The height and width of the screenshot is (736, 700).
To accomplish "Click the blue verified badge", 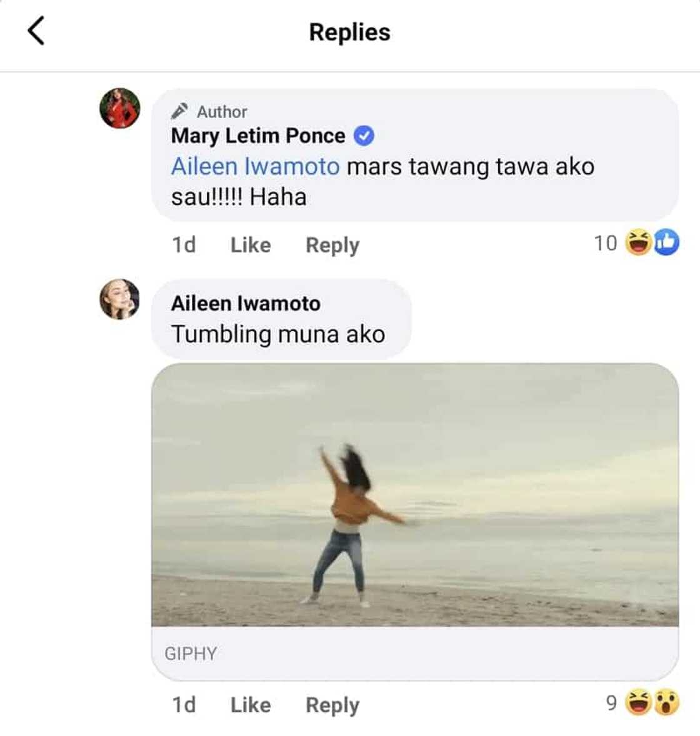I will point(364,136).
